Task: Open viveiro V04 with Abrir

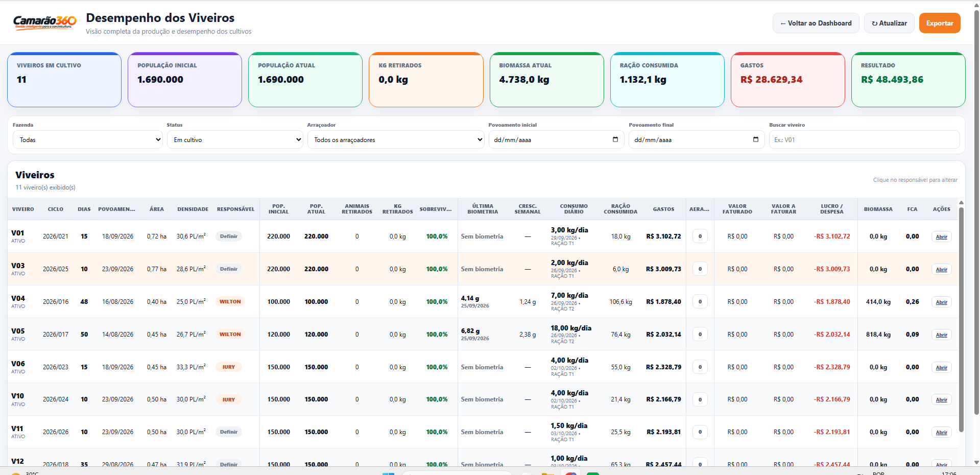Action: click(941, 302)
